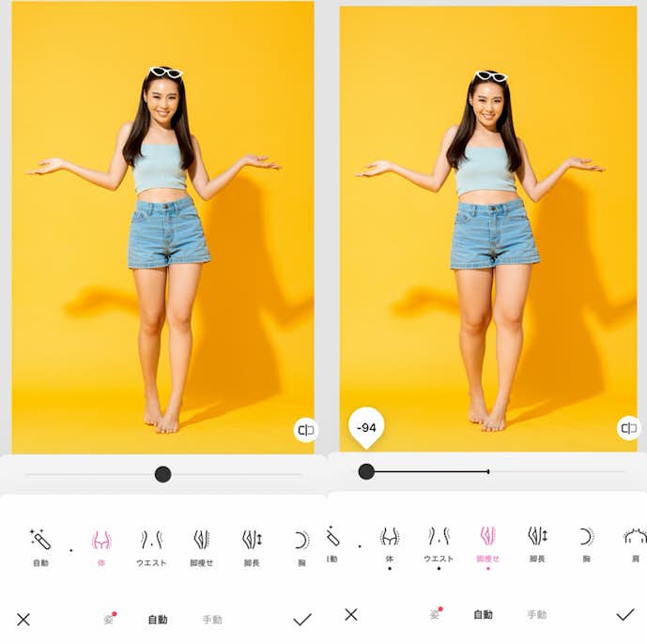Select the 胸 chest tool in right screen
The image size is (647, 644).
pos(586,544)
